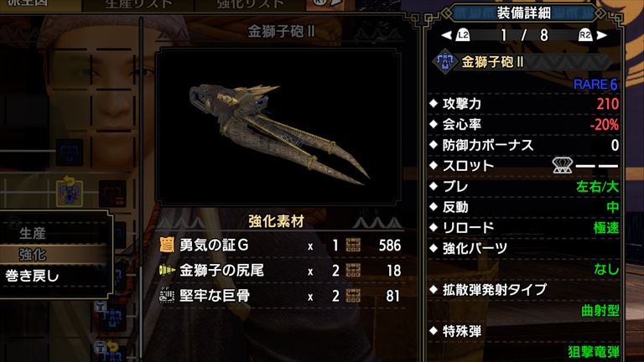Viewport: 644px width, 362px height.
Task: Click the right arrow to next equipment page
Action: 602,36
